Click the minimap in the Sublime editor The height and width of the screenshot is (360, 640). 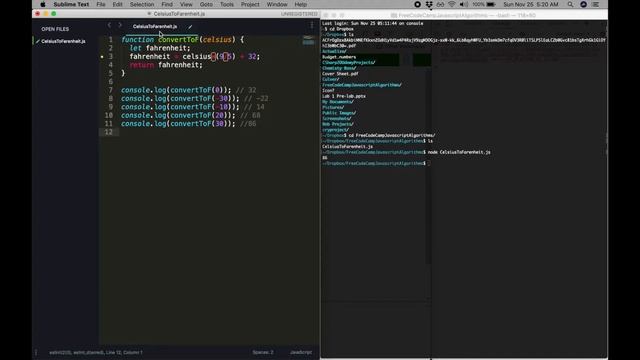309,40
